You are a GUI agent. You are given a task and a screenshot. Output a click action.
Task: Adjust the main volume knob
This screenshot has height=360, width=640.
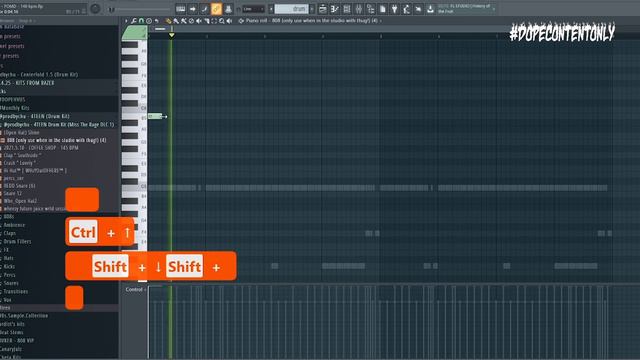click(x=95, y=9)
